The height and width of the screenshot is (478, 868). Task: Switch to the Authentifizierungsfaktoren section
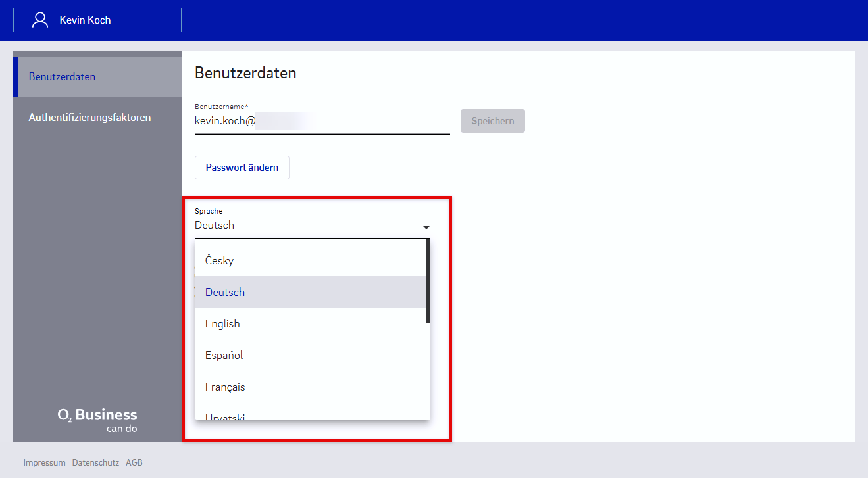pos(89,118)
